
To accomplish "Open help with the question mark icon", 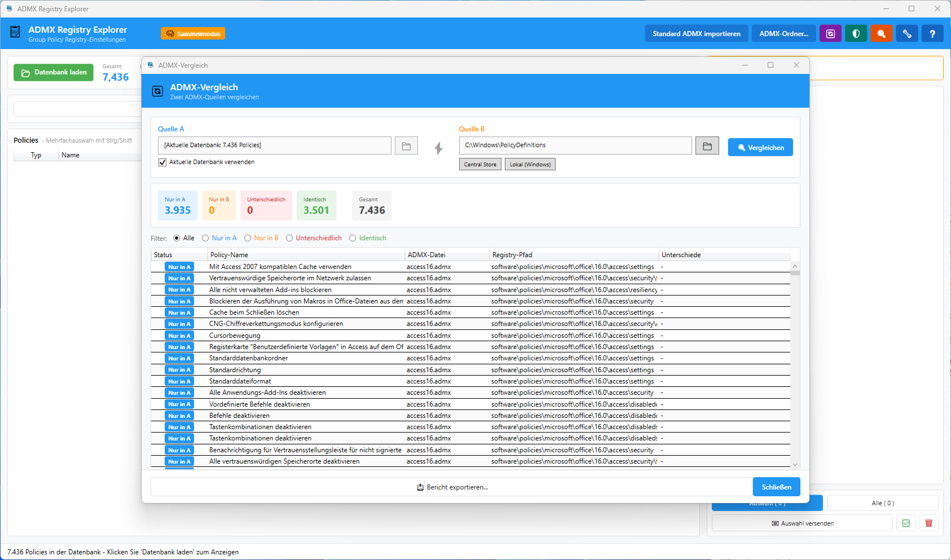I will pyautogui.click(x=932, y=34).
